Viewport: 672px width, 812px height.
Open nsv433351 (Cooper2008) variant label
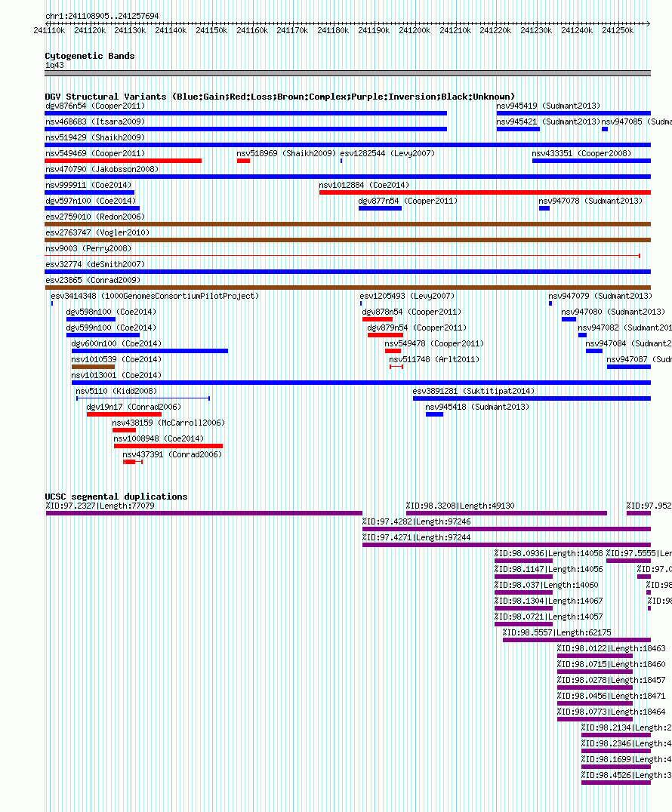581,153
